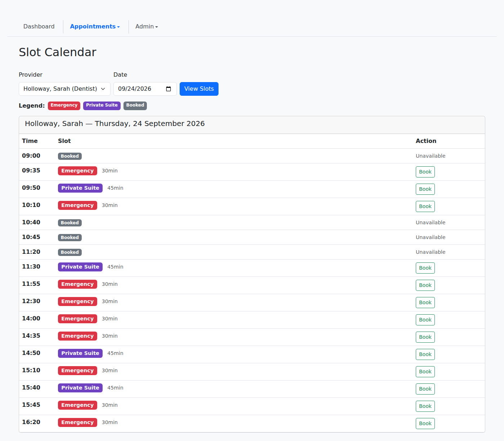Click the 45min duration at 15:40

[x=115, y=388]
